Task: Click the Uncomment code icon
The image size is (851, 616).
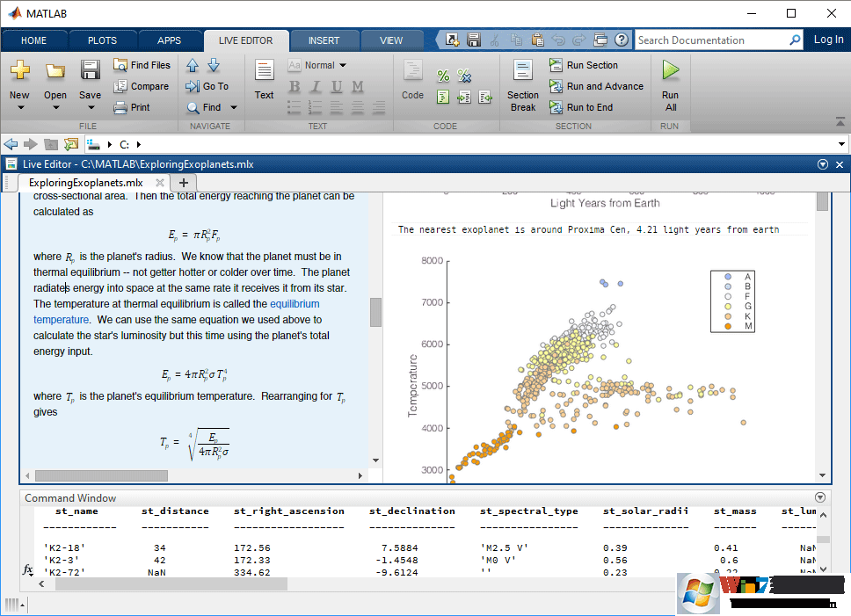Action: (x=463, y=75)
